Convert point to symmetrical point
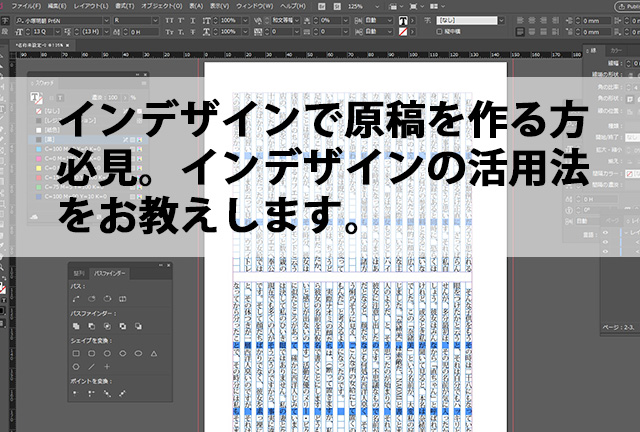The width and height of the screenshot is (640, 432). click(122, 394)
